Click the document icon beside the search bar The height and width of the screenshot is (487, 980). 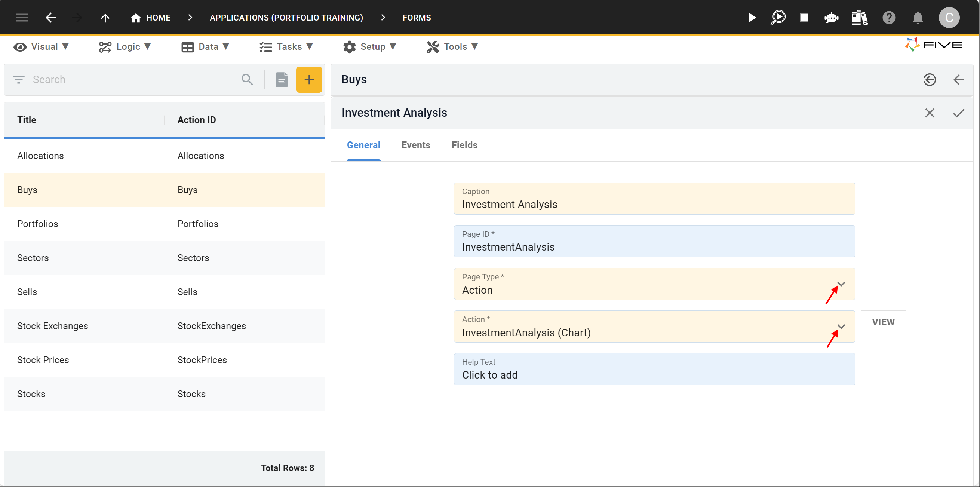[282, 80]
